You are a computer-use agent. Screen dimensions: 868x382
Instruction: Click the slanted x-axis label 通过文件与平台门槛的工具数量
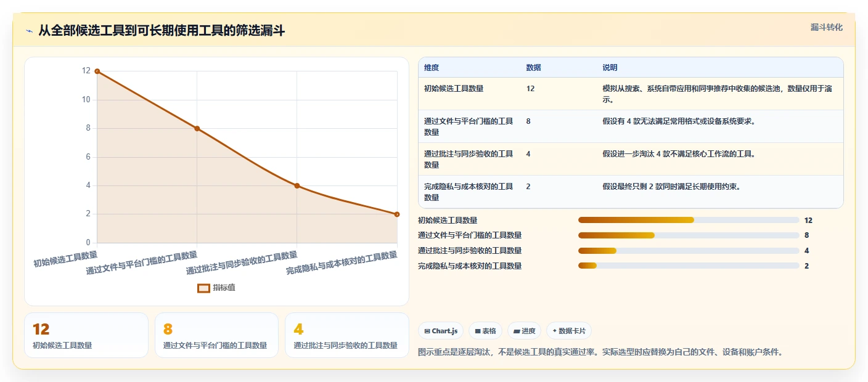pyautogui.click(x=142, y=262)
